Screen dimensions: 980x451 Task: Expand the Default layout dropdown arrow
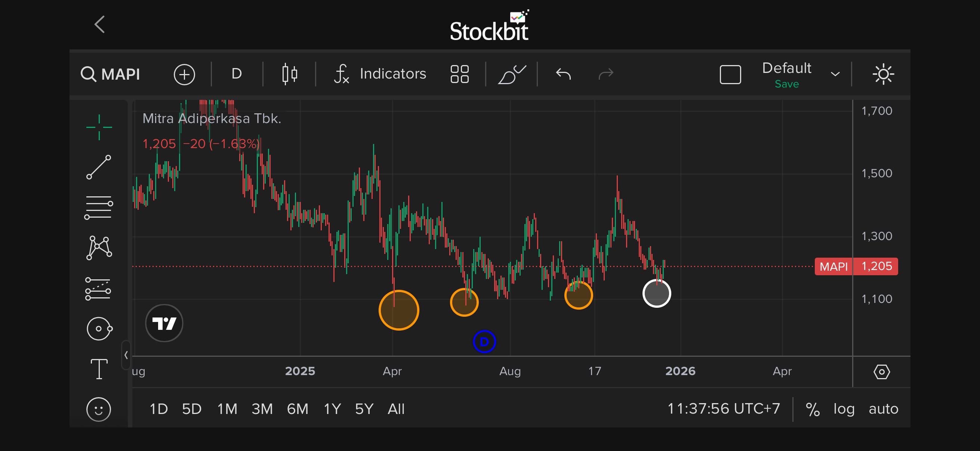click(x=835, y=74)
